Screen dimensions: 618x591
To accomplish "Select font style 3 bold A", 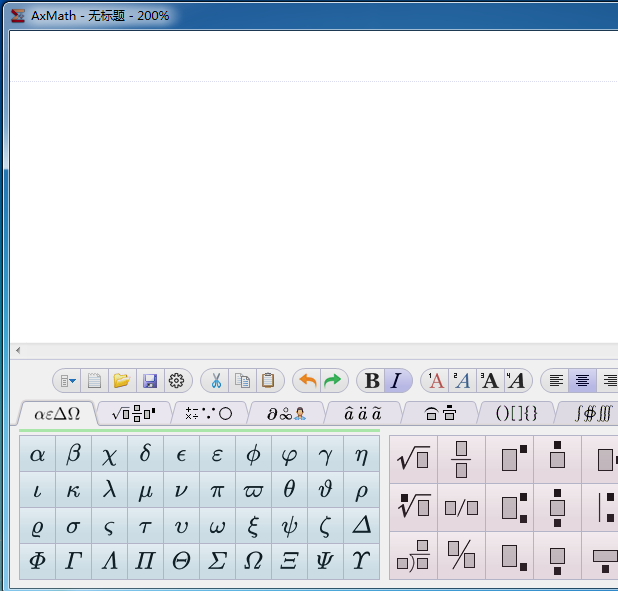I will 490,381.
